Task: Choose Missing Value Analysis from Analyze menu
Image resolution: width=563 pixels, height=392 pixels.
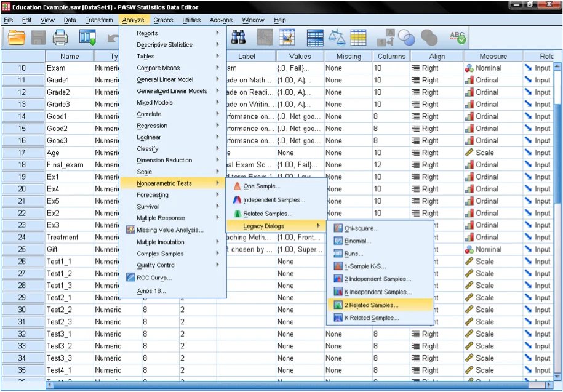Action: click(173, 230)
